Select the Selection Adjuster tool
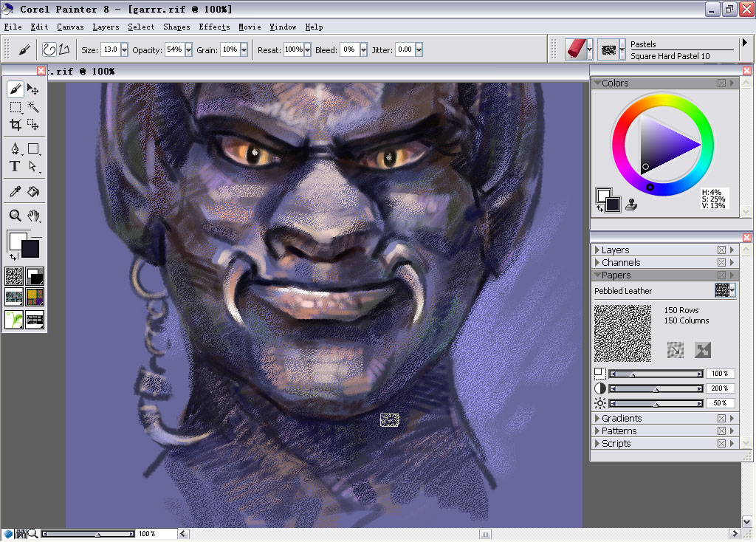Screen dimensions: 756x542 [x=32, y=125]
